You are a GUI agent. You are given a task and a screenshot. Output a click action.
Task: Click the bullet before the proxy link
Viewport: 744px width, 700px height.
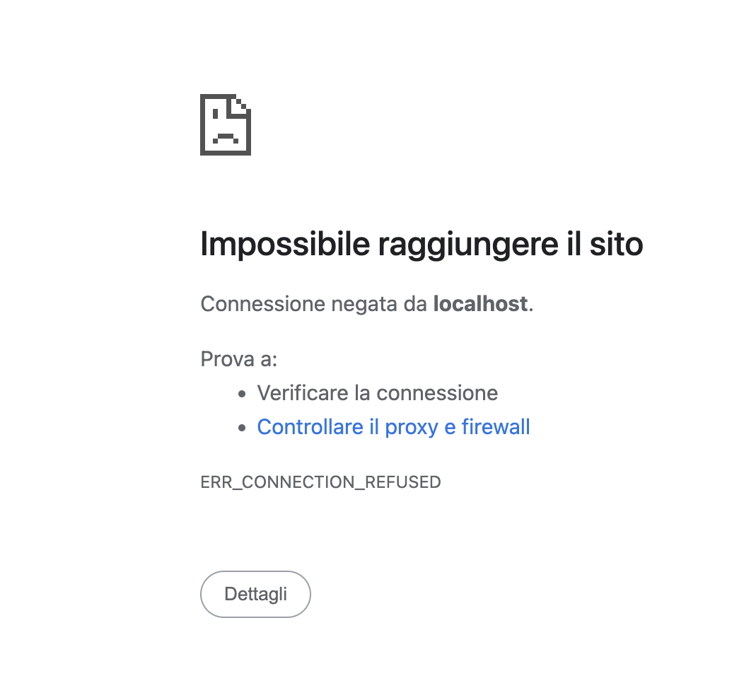(242, 428)
